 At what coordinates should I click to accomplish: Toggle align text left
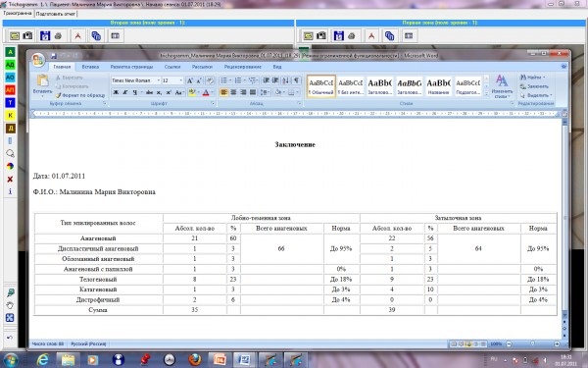point(223,92)
